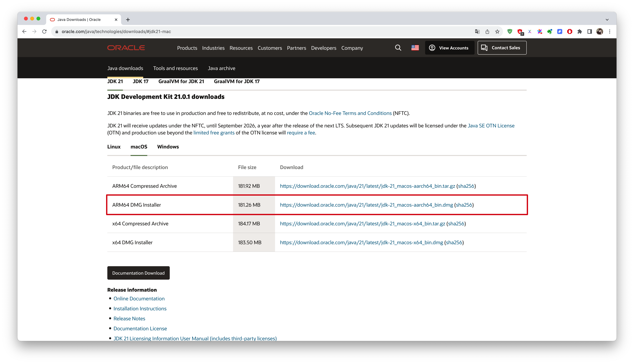634x364 pixels.
Task: Open the Extensions puzzle menu
Action: (x=580, y=32)
